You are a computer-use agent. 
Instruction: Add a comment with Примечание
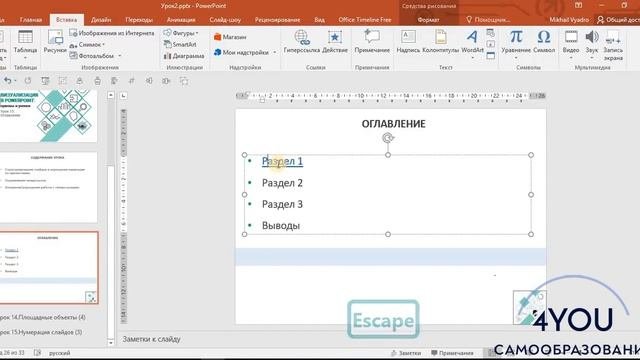tap(372, 42)
